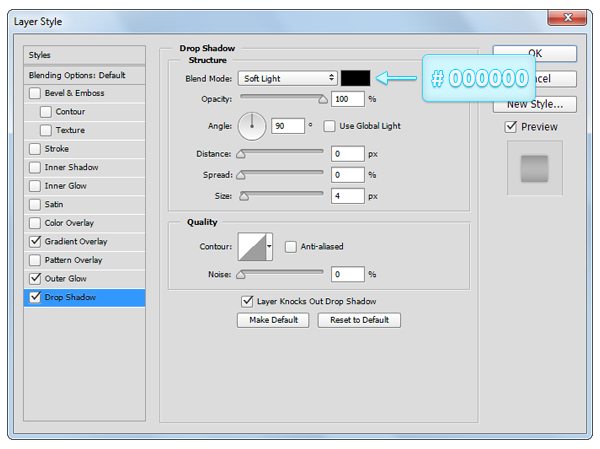Toggle the Preview checkbox

pyautogui.click(x=511, y=127)
